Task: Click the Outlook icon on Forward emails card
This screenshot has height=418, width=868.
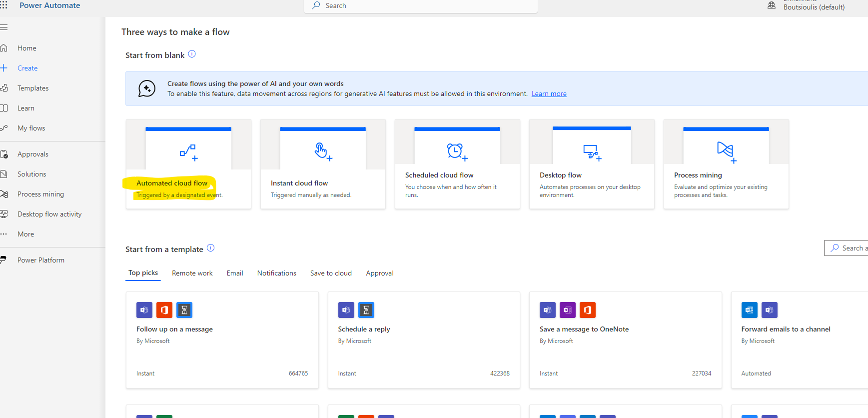Action: point(750,310)
